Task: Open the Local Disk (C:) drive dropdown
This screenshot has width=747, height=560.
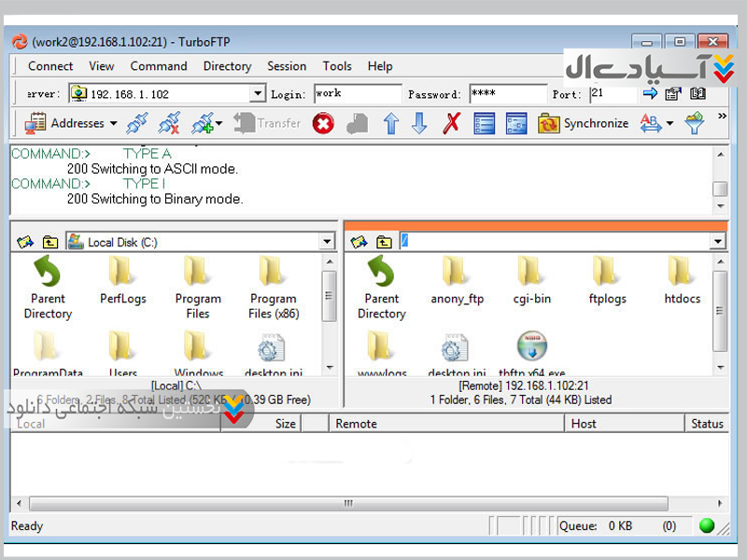Action: tap(327, 243)
